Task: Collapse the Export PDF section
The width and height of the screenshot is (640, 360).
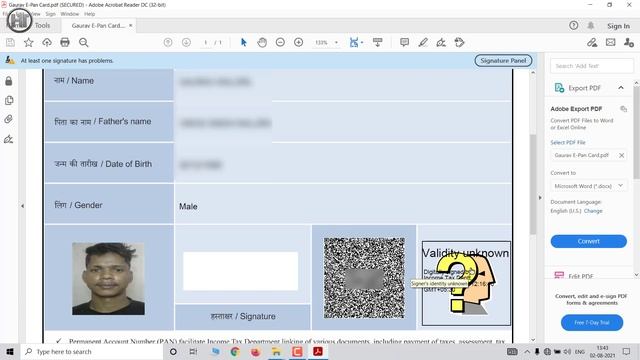Action: [x=621, y=88]
